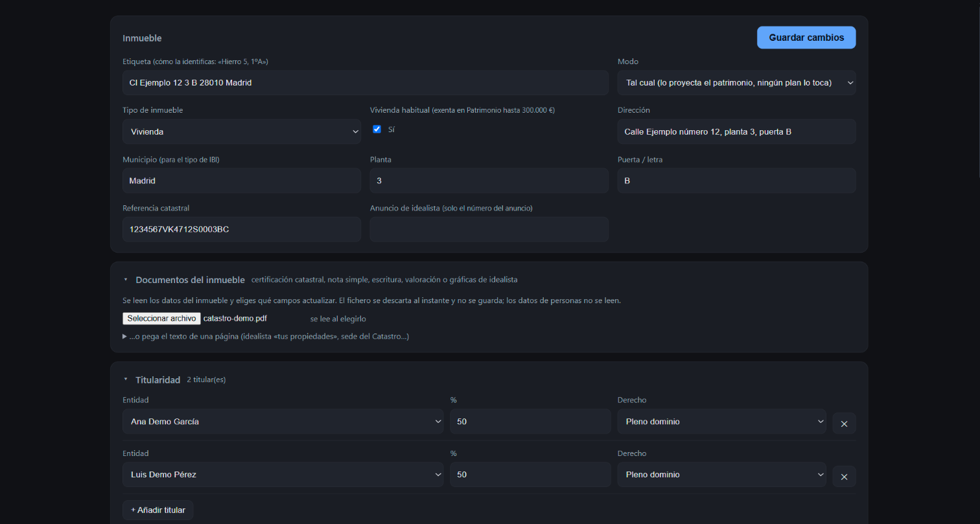Open Entidad dropdown showing Ana Demo García
The height and width of the screenshot is (524, 980).
click(283, 422)
